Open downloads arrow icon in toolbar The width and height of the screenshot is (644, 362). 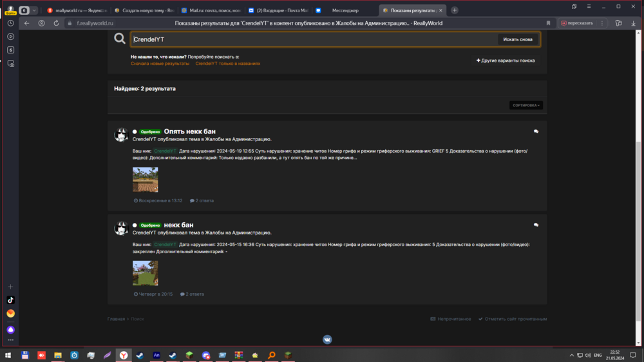click(x=633, y=23)
